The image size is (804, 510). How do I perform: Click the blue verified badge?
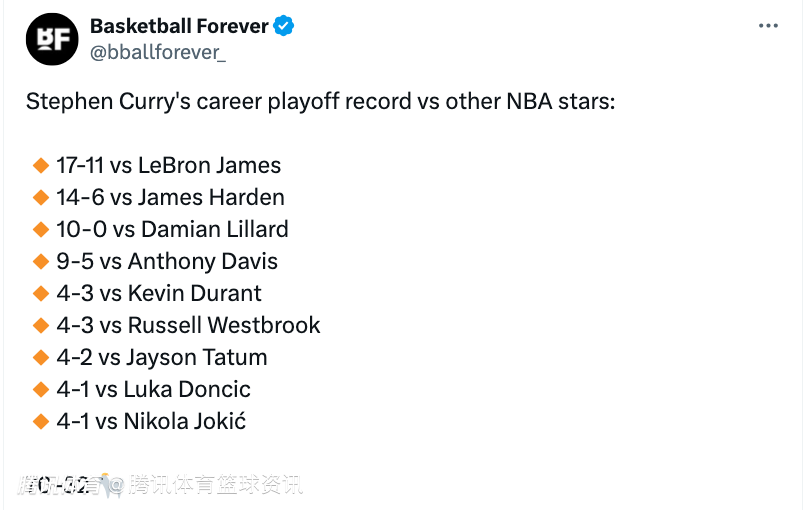click(x=284, y=26)
